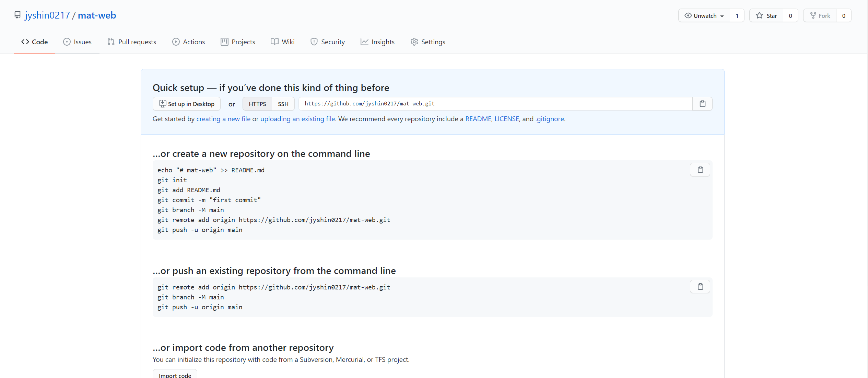Open the .gitignore recommendation link
This screenshot has width=868, height=378.
pyautogui.click(x=550, y=119)
